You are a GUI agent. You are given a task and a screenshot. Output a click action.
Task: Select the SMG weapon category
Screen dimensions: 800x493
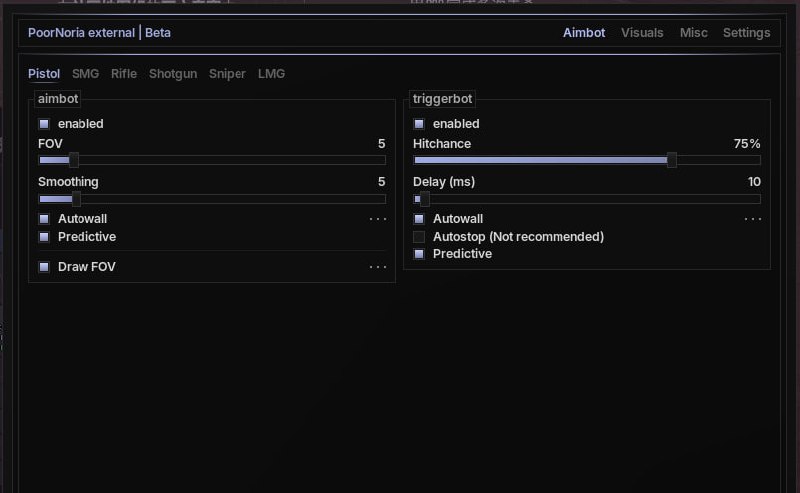85,74
